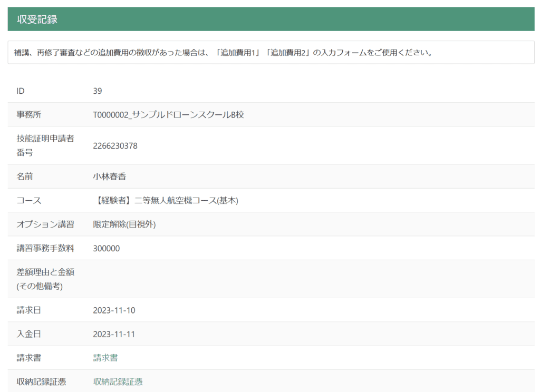Select the payment date 2023-11-11
Viewport: 540px width, 392px height.
(x=114, y=334)
